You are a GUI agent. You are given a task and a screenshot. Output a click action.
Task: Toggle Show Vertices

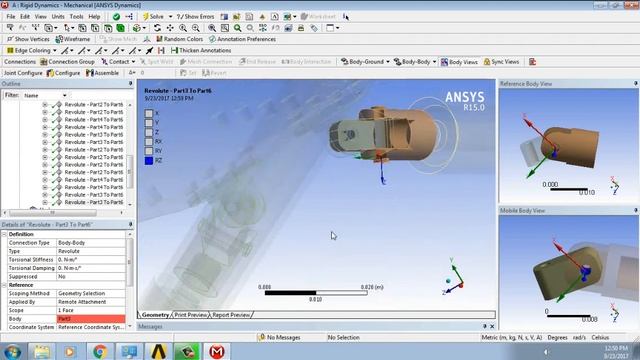pyautogui.click(x=28, y=39)
